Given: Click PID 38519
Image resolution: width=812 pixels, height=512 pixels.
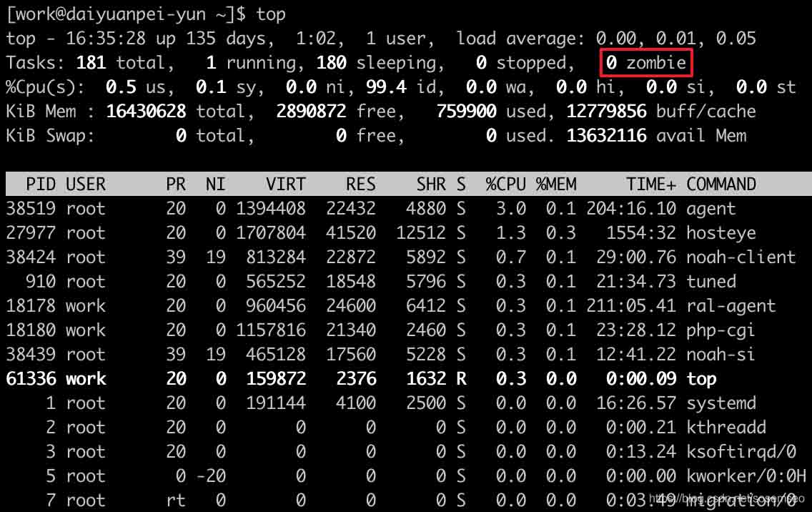Looking at the screenshot, I should (31, 208).
